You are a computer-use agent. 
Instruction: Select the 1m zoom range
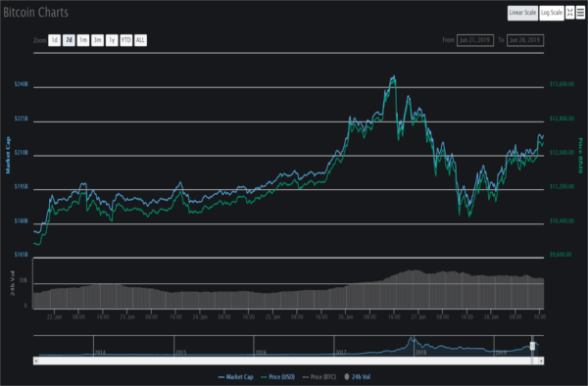83,40
